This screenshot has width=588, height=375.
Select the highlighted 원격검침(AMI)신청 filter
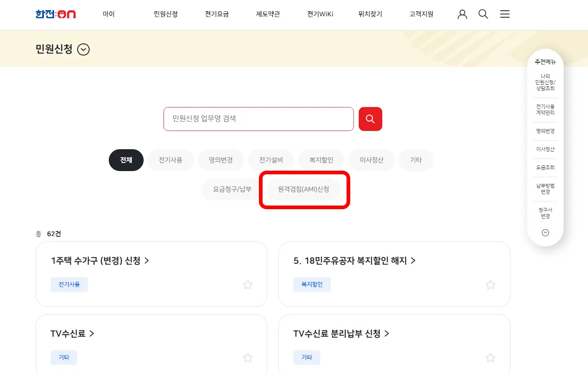click(x=304, y=189)
